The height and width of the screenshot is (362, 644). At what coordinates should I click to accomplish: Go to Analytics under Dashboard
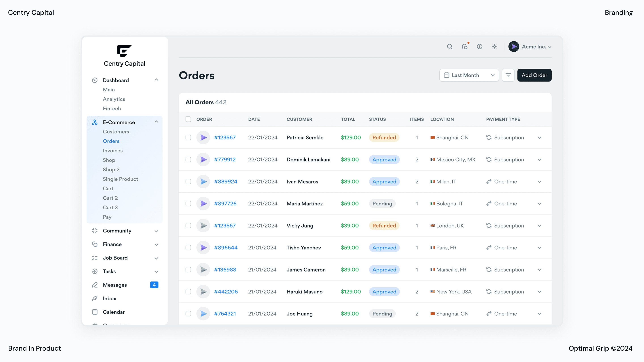[114, 99]
